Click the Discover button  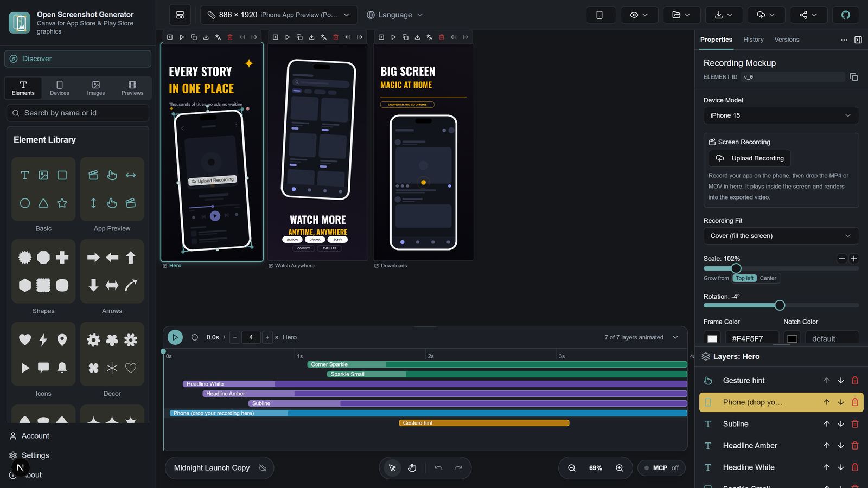[78, 59]
